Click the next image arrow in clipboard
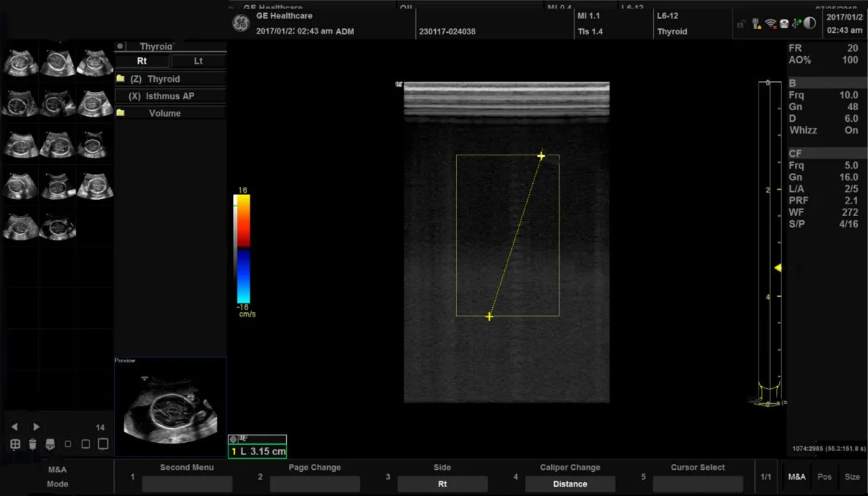868x496 pixels. 37,427
